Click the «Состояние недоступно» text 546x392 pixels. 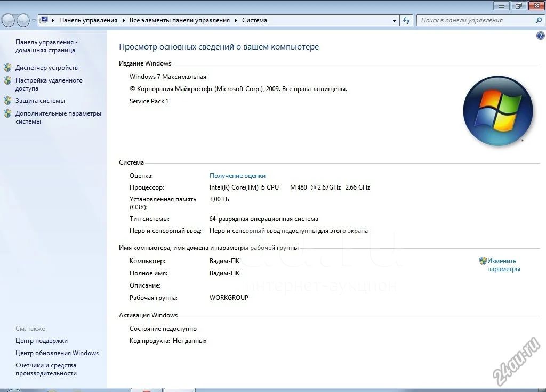(x=163, y=328)
